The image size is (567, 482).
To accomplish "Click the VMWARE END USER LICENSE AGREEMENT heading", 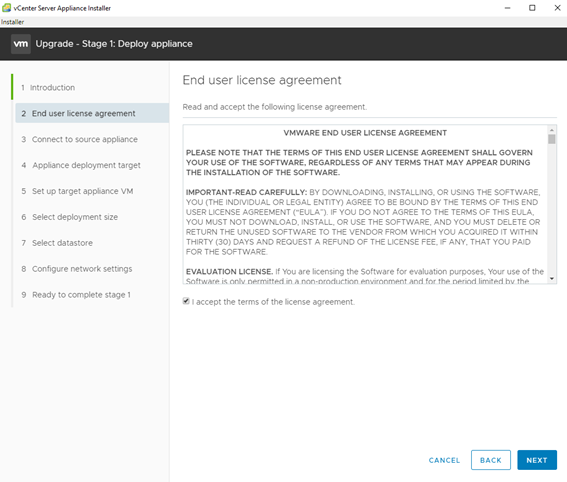I will tap(365, 133).
